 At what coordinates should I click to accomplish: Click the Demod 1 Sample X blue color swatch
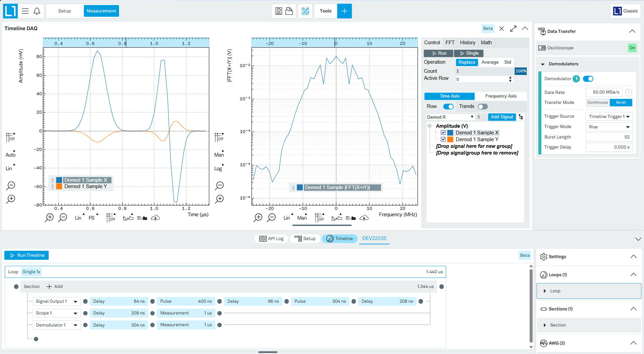tap(450, 133)
